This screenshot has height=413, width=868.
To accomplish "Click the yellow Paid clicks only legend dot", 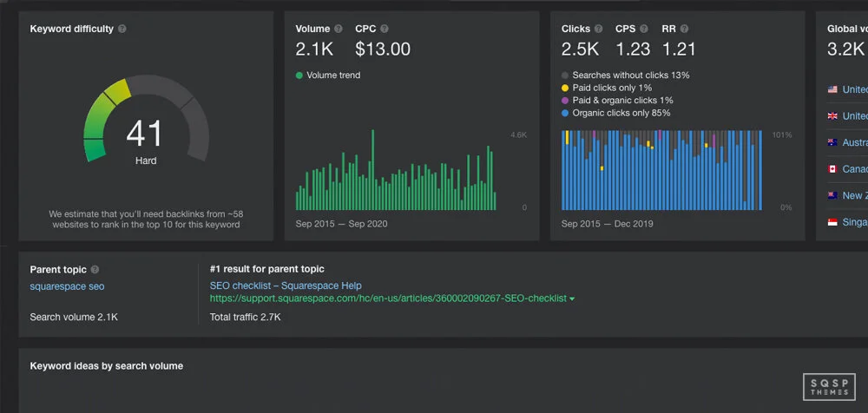I will [565, 88].
